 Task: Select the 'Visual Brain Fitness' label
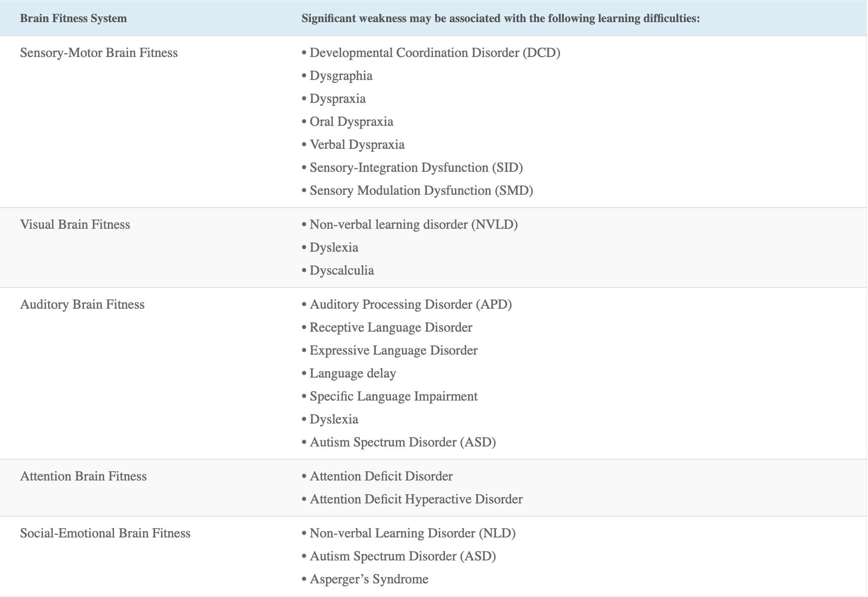click(75, 225)
